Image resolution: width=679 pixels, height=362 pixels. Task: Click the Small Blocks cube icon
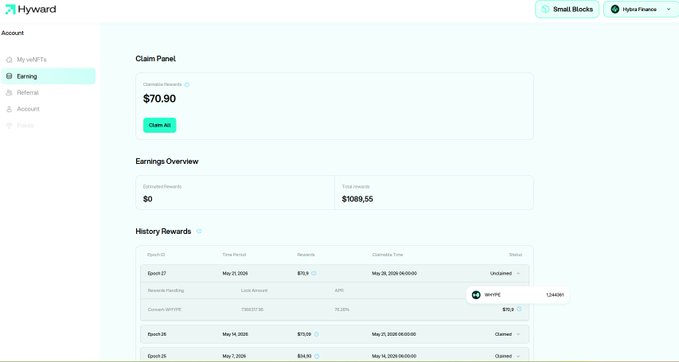tap(545, 9)
